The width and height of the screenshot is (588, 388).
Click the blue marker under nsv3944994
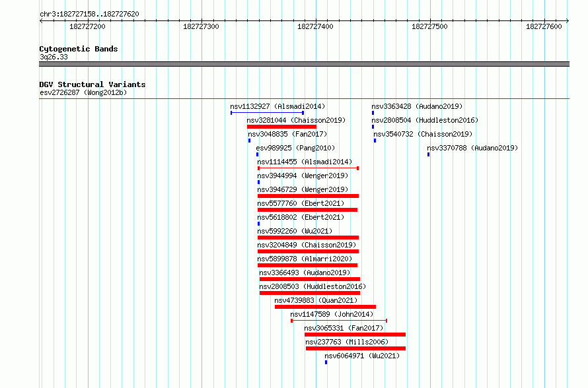point(259,182)
